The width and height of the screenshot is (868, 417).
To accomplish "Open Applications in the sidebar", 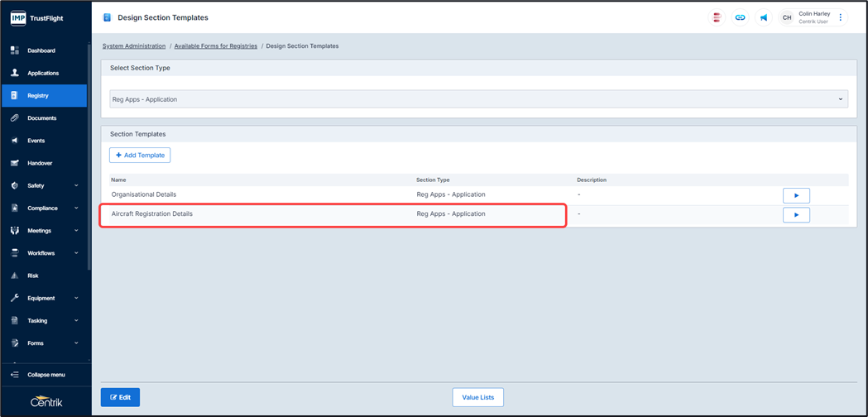I will click(x=43, y=73).
